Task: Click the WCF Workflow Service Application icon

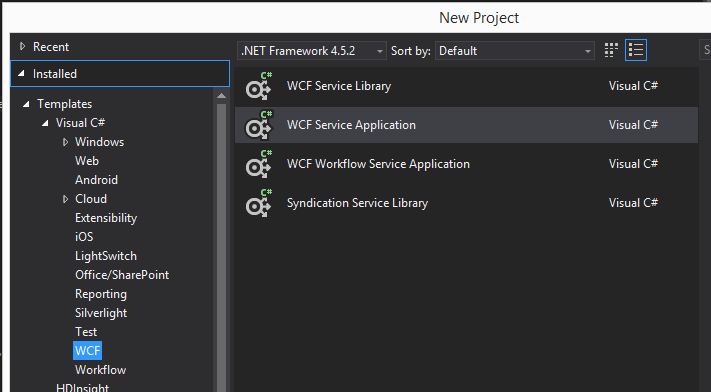Action: click(x=259, y=164)
